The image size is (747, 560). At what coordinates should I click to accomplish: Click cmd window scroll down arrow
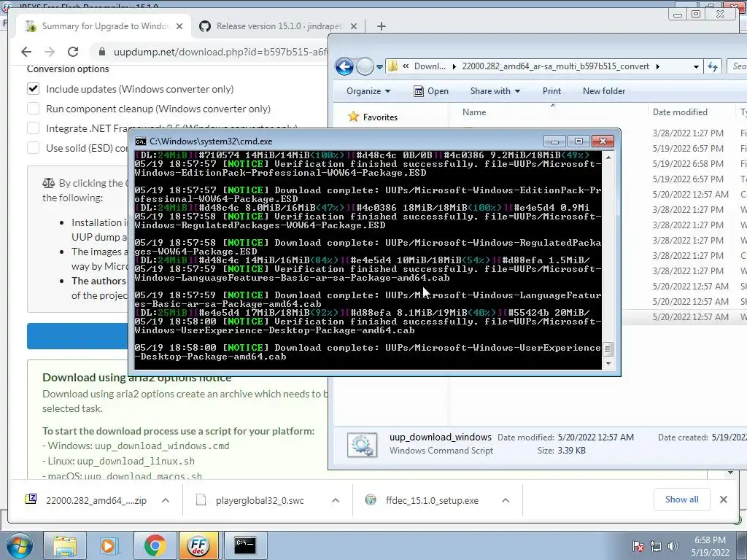coord(608,364)
